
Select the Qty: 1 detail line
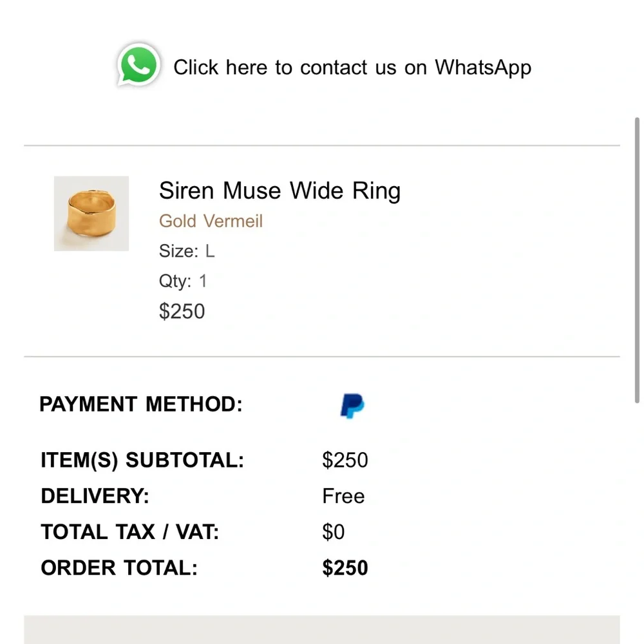pos(183,281)
